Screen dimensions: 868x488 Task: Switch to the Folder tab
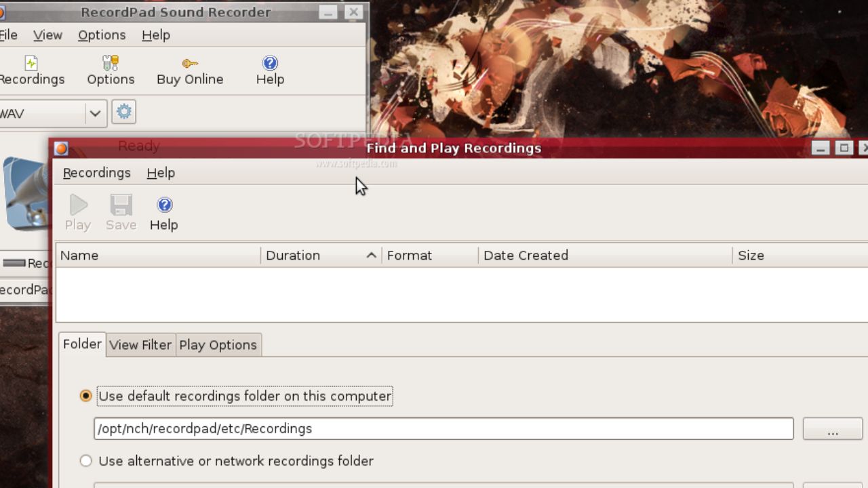[82, 344]
